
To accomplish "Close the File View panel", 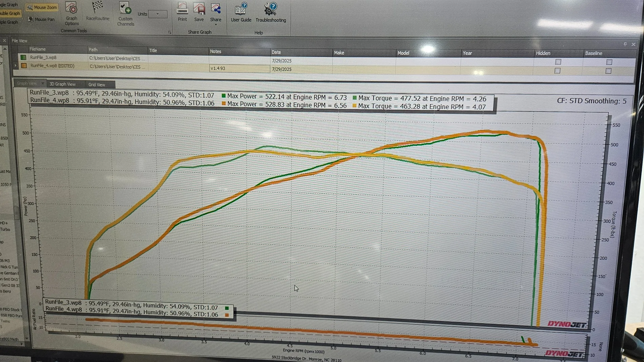I will click(633, 44).
